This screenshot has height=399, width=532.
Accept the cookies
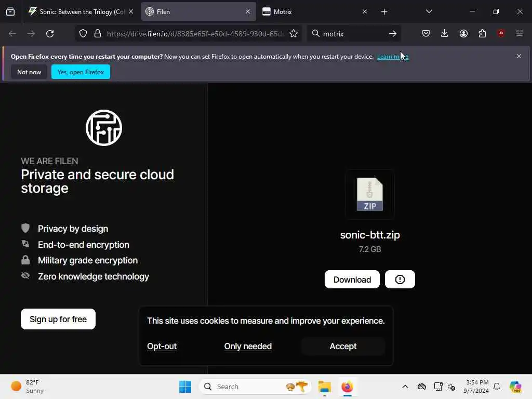[343, 346]
